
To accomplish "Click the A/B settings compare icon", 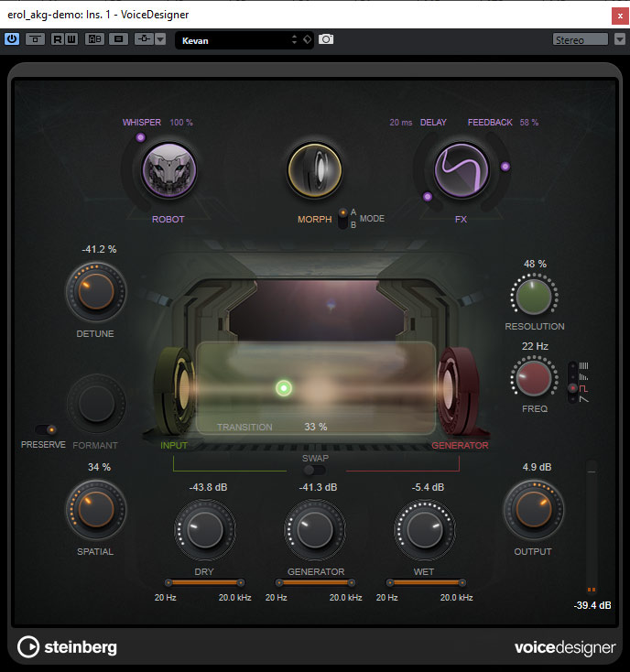I will point(94,39).
